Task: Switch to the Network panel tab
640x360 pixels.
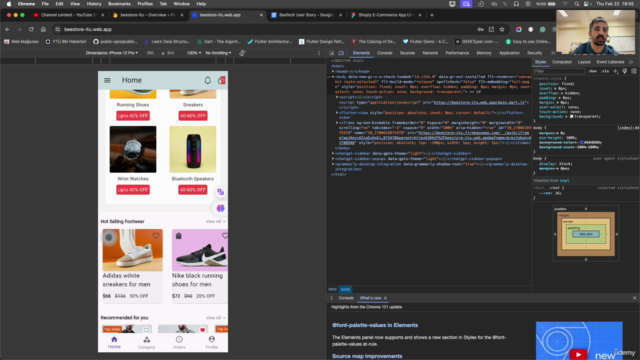Action: pyautogui.click(x=430, y=53)
